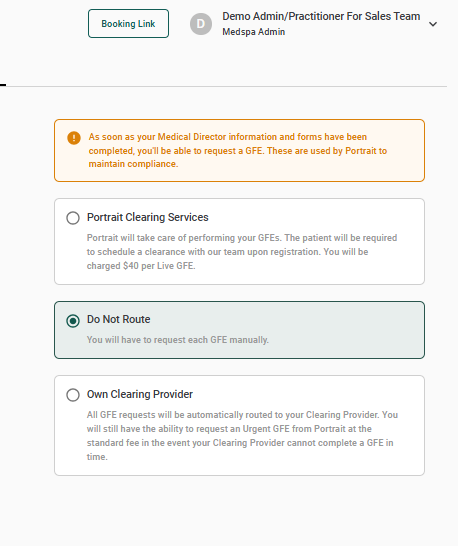The height and width of the screenshot is (546, 458).
Task: Expand the account menu chevron
Action: click(433, 24)
